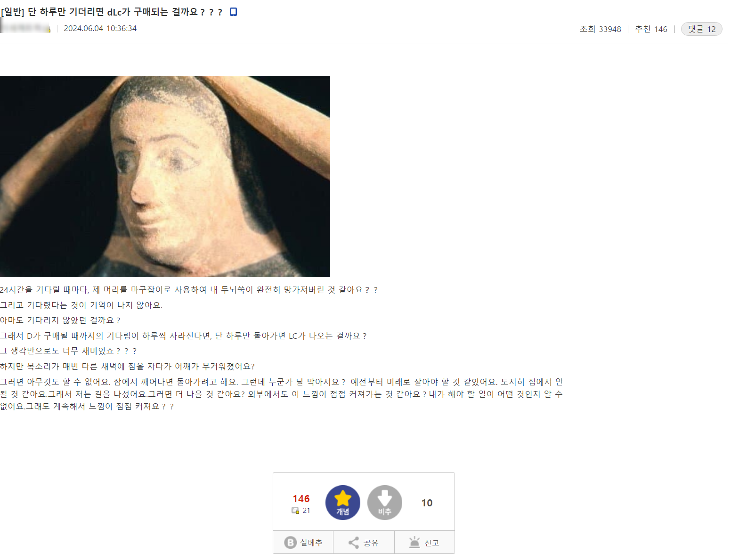Open the blurred author nickname profile
731x560 pixels.
pyautogui.click(x=25, y=27)
